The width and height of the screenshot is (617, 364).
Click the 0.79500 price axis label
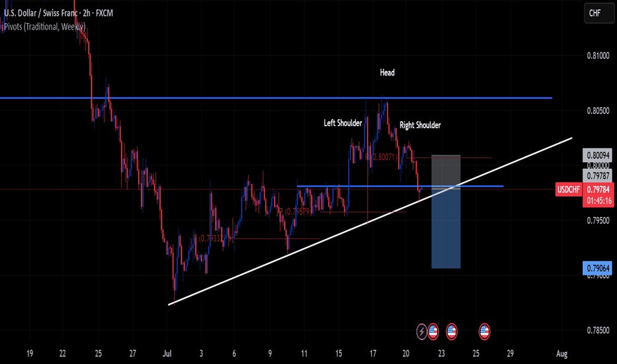click(598, 220)
